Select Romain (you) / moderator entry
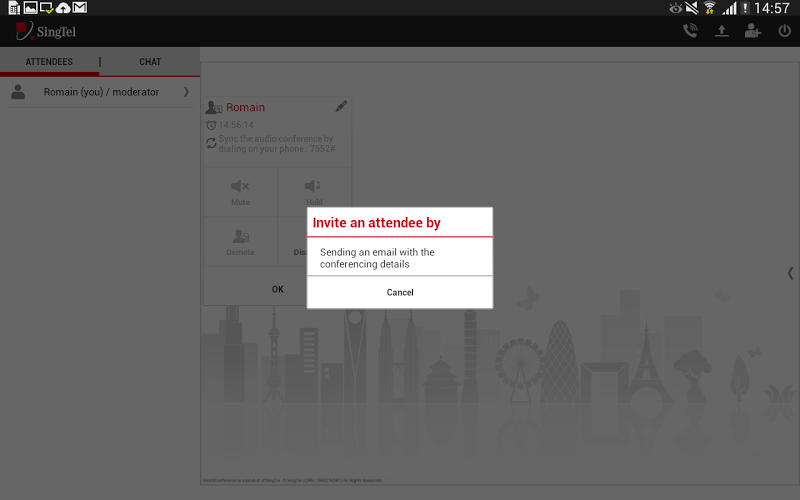Screen dimensions: 800x500 coord(101,92)
